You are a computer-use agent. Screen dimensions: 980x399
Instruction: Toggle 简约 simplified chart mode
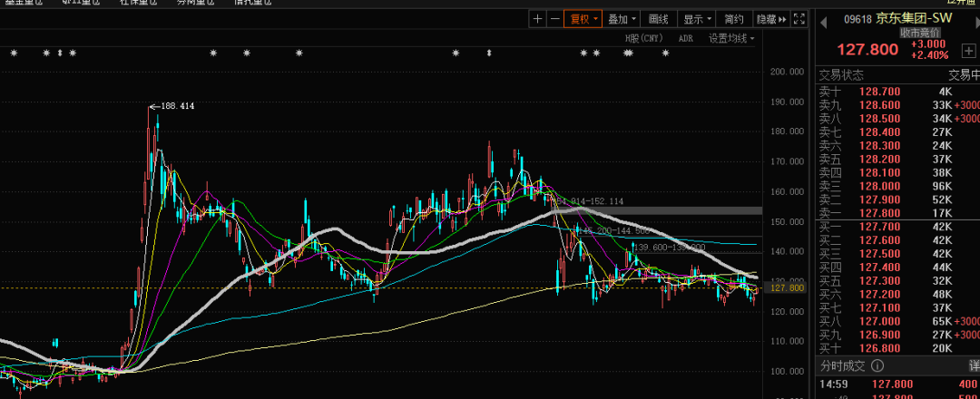coord(733,19)
